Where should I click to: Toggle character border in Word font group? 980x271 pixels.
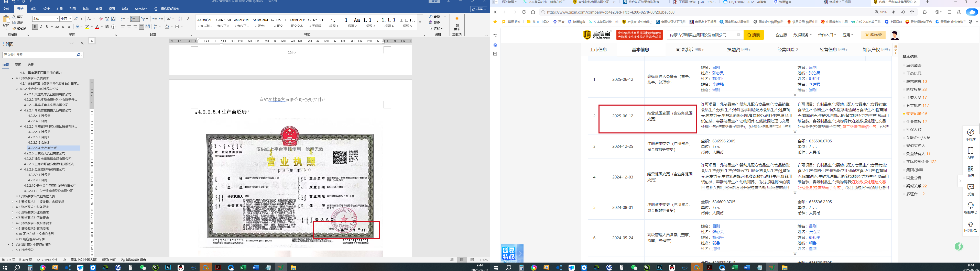(x=113, y=19)
